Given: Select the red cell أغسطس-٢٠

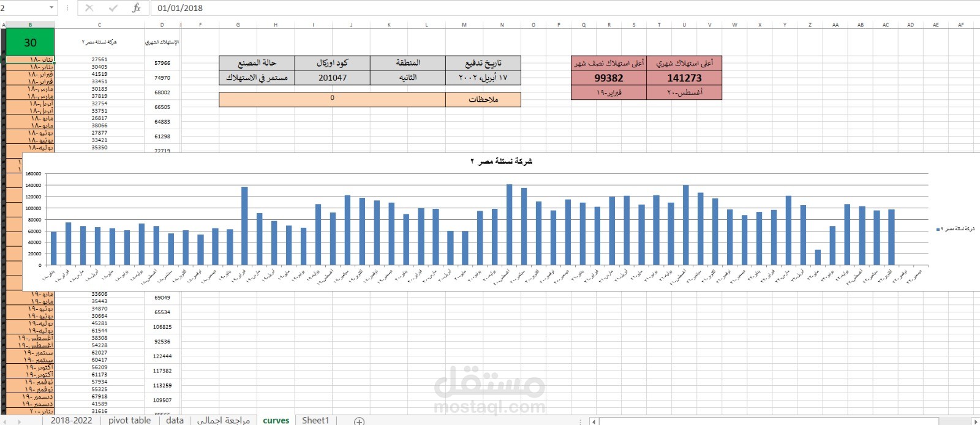Looking at the screenshot, I should point(684,92).
